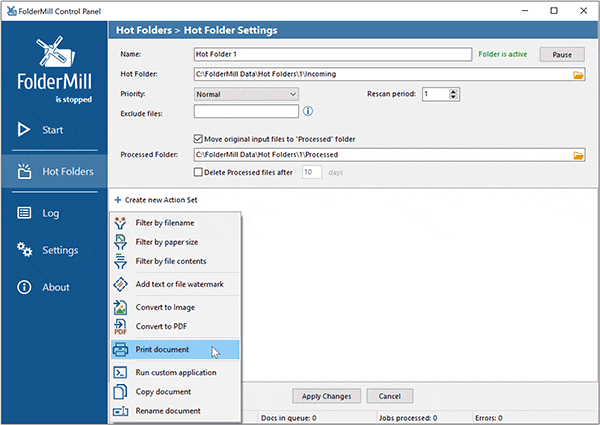Click the Cancel button
This screenshot has width=600, height=425.
pyautogui.click(x=390, y=396)
